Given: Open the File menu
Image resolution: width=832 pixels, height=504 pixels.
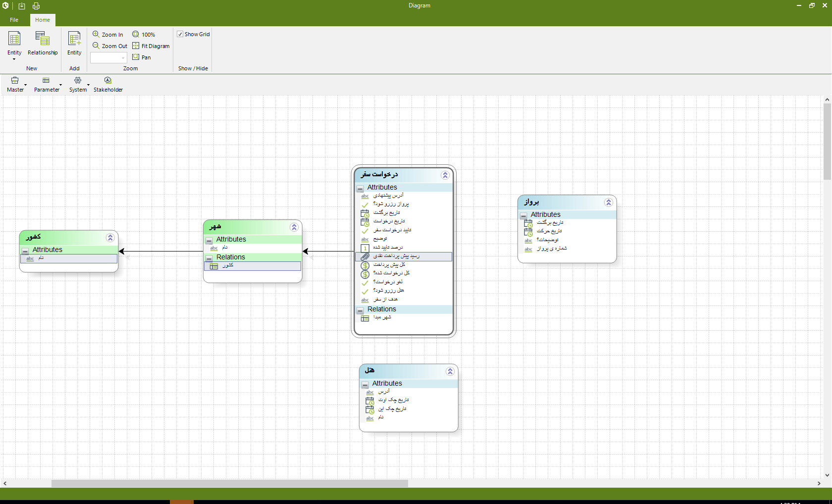Looking at the screenshot, I should pos(14,20).
